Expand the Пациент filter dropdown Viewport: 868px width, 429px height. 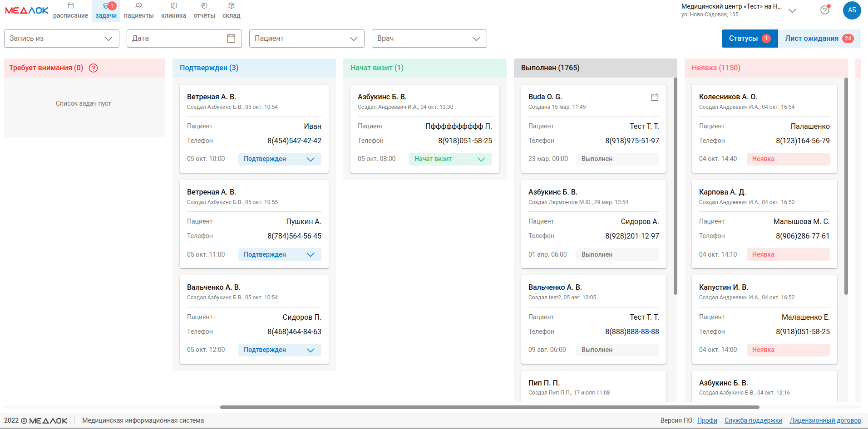coord(307,39)
